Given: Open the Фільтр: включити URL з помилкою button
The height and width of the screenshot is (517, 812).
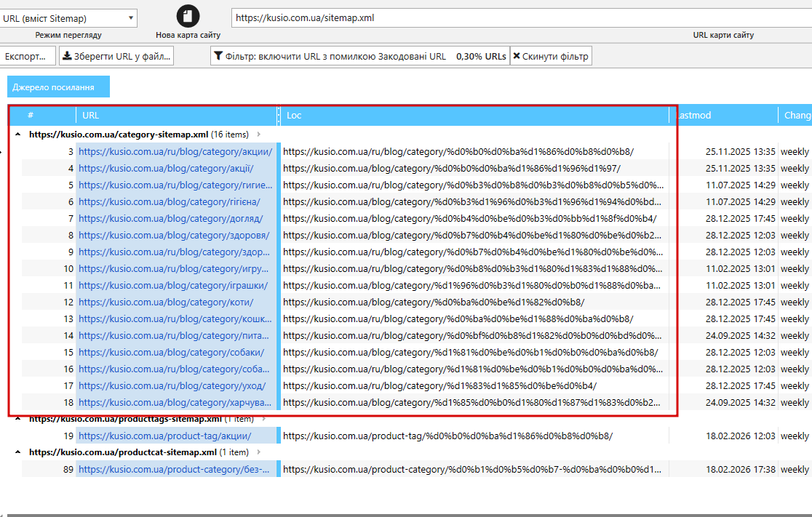Looking at the screenshot, I should pyautogui.click(x=360, y=57).
